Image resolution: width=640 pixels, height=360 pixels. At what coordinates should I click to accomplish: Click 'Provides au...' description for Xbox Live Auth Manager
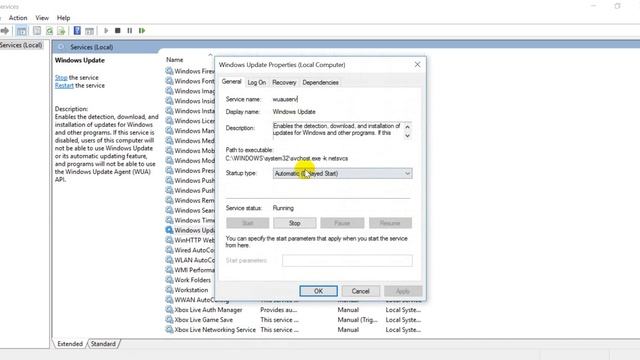(x=278, y=310)
